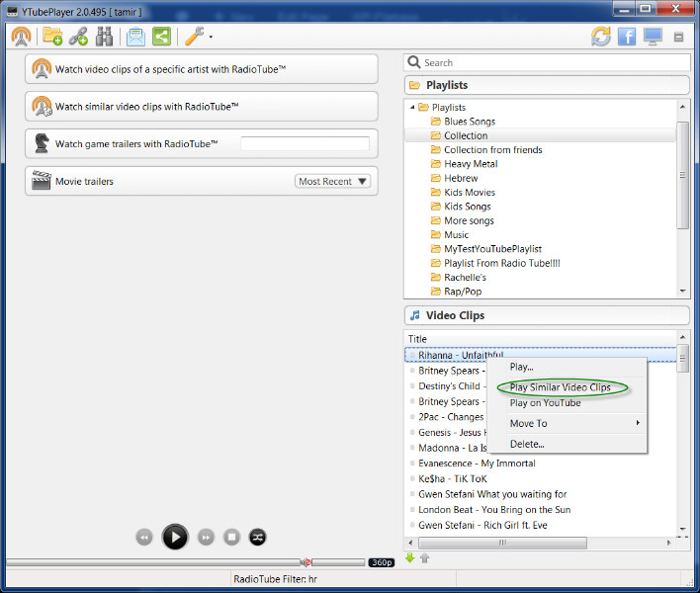The height and width of the screenshot is (593, 700).
Task: Click the small compact mode icon
Action: 678,37
